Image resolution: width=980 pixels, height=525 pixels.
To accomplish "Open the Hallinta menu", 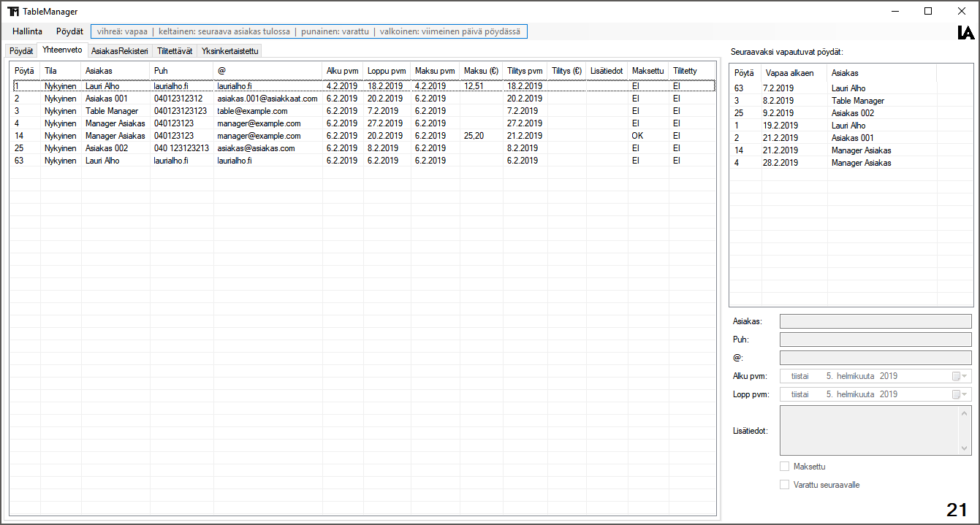I will 27,31.
